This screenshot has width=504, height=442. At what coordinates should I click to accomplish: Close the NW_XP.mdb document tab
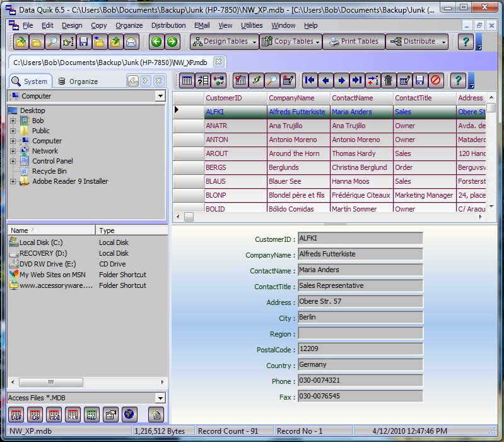218,62
